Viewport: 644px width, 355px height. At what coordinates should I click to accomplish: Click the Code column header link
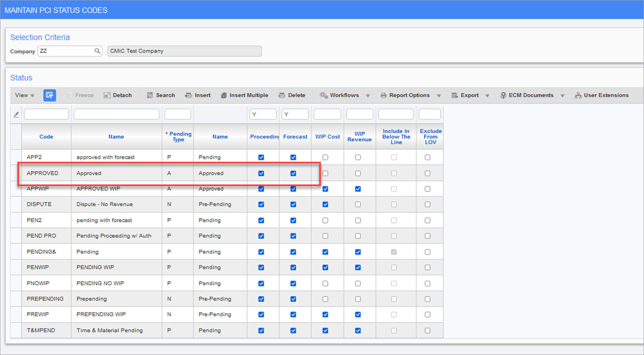pyautogui.click(x=46, y=137)
